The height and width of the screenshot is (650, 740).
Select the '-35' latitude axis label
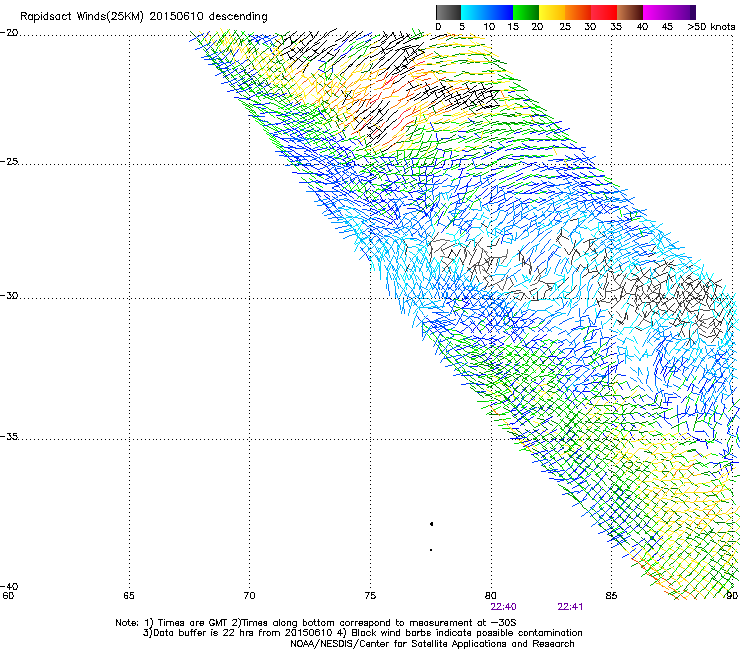point(9,437)
